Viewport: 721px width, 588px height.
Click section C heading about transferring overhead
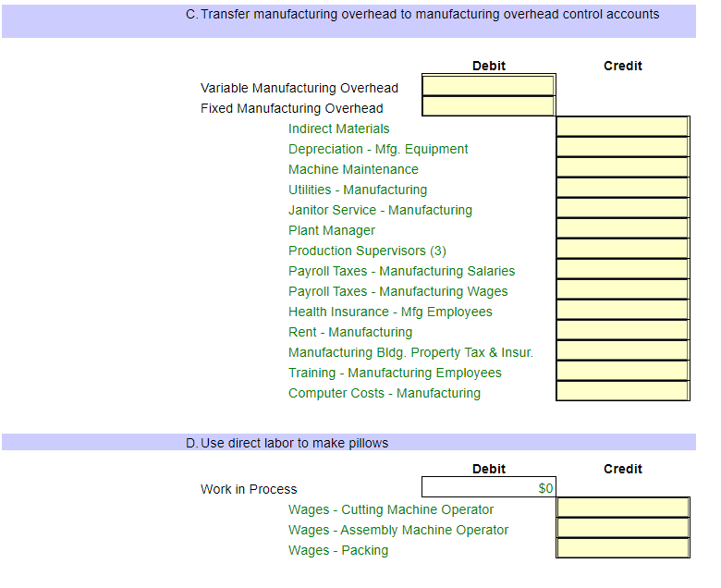coord(422,14)
